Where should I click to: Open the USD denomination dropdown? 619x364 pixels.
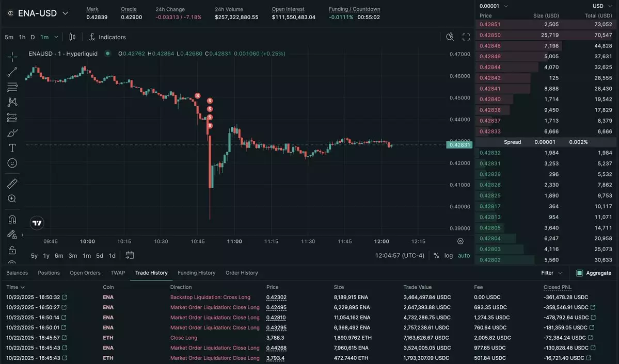pos(601,6)
